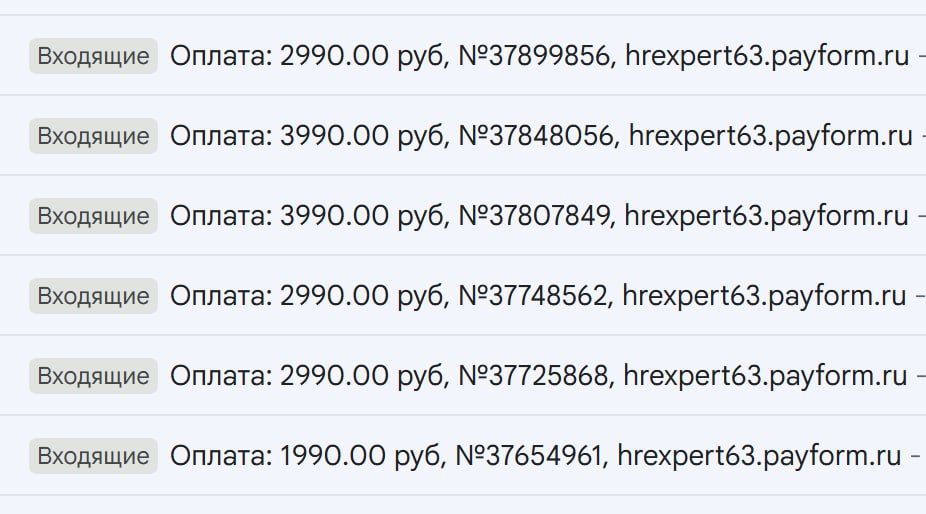The image size is (926, 514).
Task: Click the Входящие tag beside payment №37748562
Action: click(x=93, y=296)
